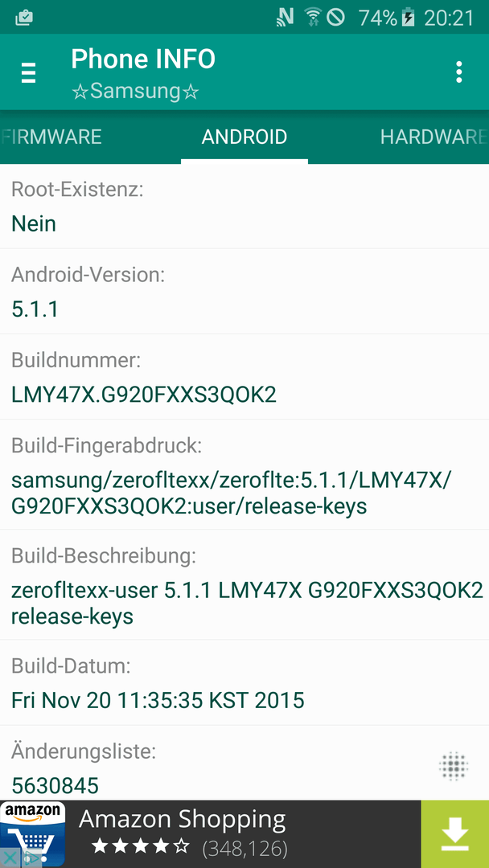Tap the Build-Beschreibung entry

click(244, 585)
